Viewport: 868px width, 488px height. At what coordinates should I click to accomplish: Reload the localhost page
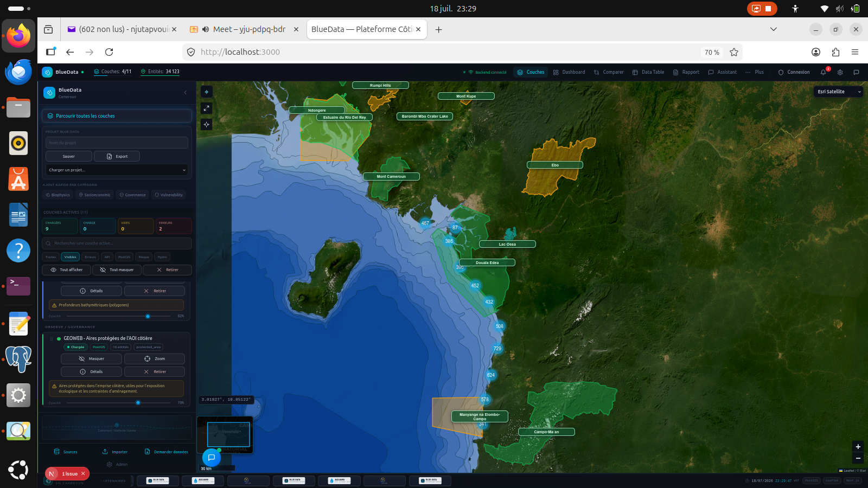(109, 52)
